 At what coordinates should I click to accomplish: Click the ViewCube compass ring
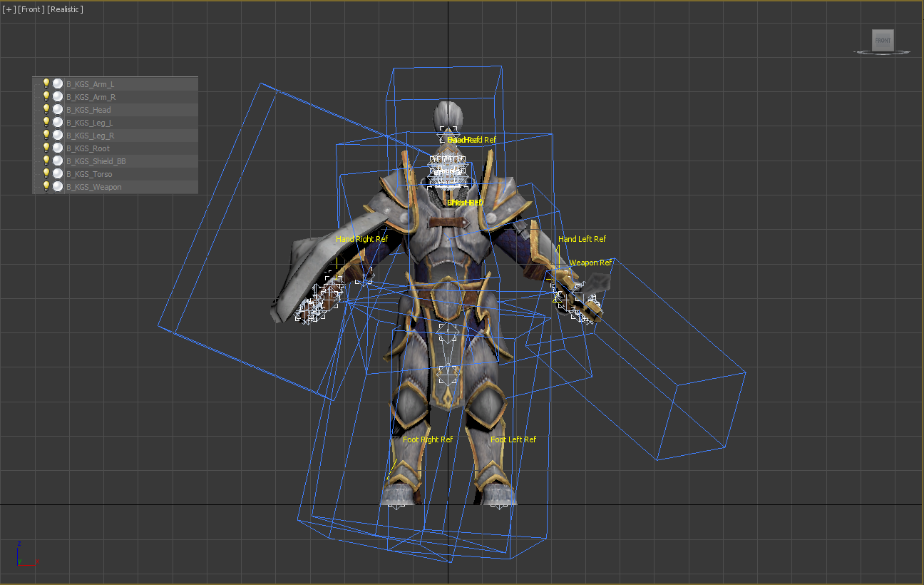tap(883, 53)
